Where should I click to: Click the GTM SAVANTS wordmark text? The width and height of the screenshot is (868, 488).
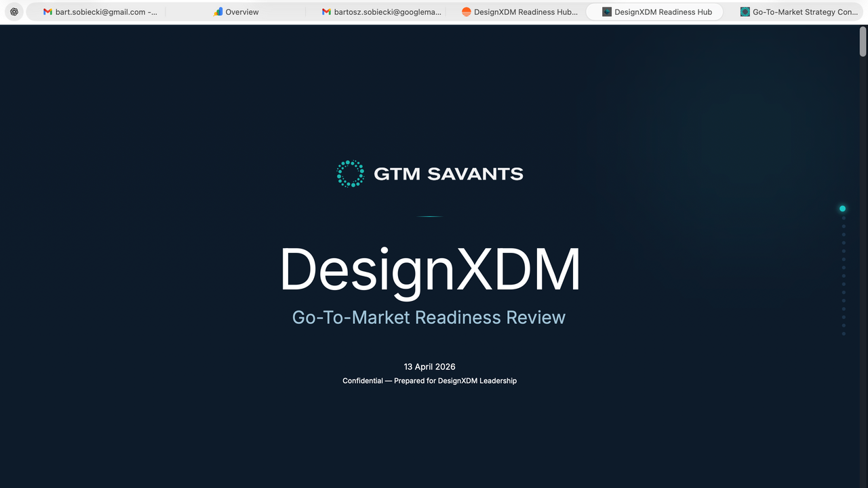448,174
